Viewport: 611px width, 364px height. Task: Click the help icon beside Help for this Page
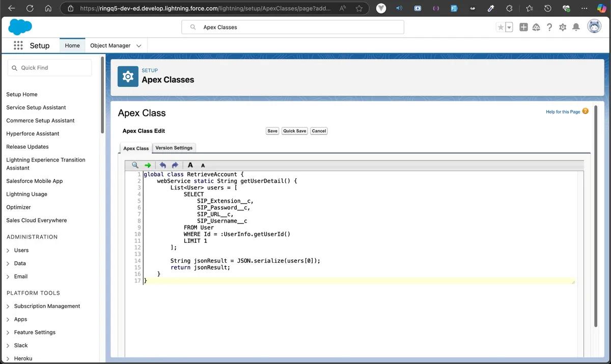(585, 111)
